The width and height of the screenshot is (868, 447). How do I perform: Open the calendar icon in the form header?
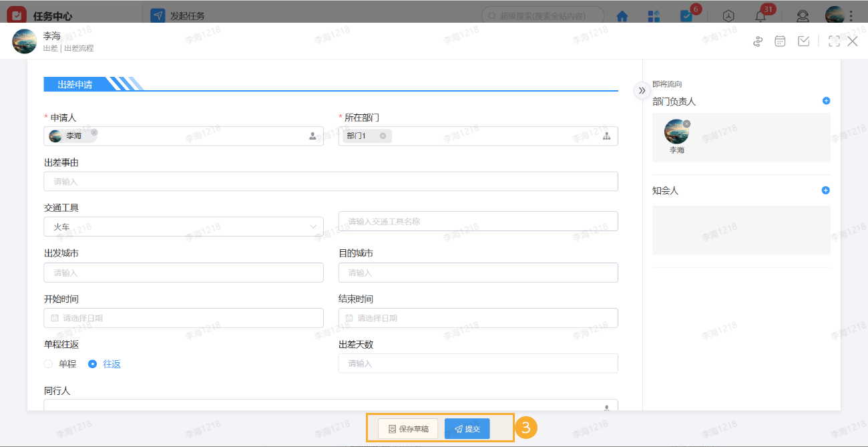tap(780, 41)
